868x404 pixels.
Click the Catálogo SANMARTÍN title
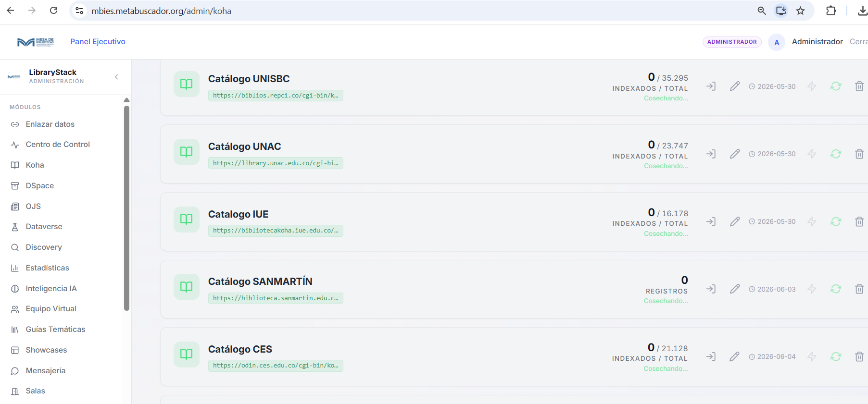(x=260, y=282)
